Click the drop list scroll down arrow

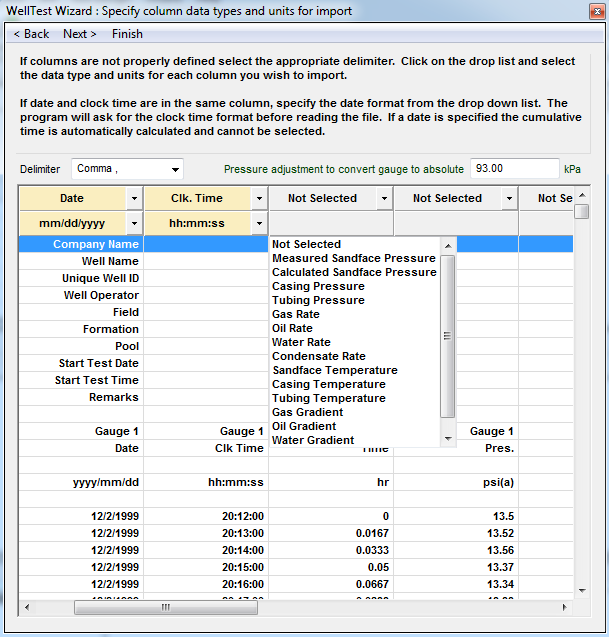(x=448, y=439)
